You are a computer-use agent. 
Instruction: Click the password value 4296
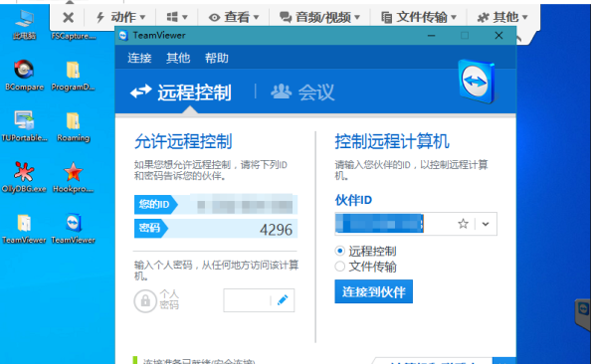pos(276,230)
